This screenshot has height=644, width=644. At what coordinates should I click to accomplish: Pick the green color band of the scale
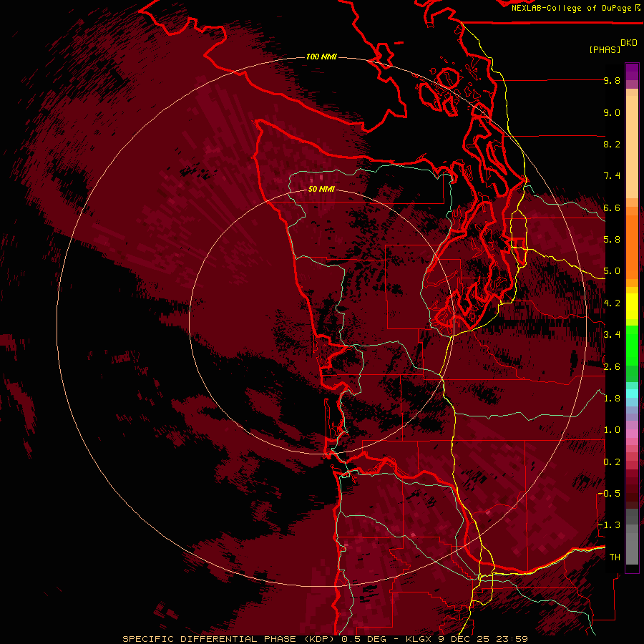[x=632, y=345]
